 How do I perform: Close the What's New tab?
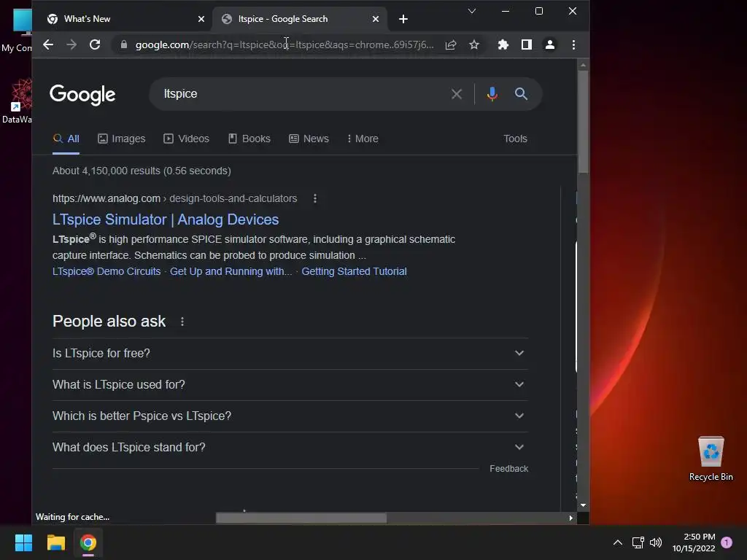tap(201, 19)
